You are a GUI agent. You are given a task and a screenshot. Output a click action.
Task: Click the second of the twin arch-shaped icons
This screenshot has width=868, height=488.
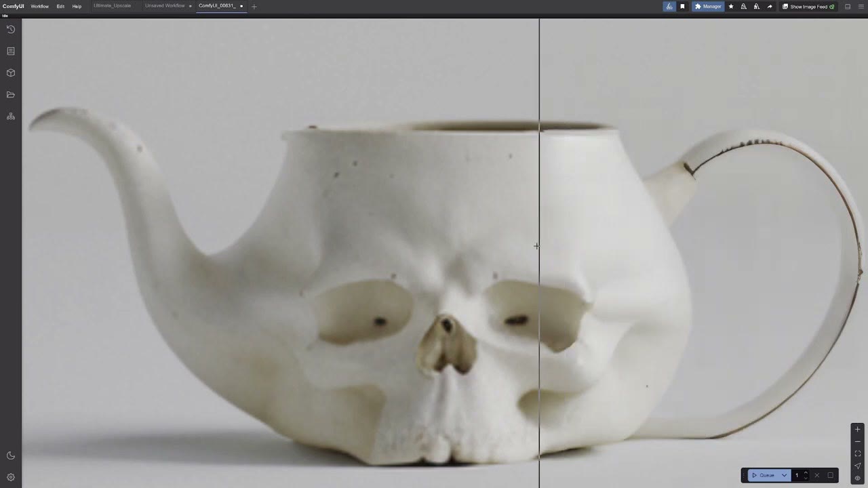point(757,7)
